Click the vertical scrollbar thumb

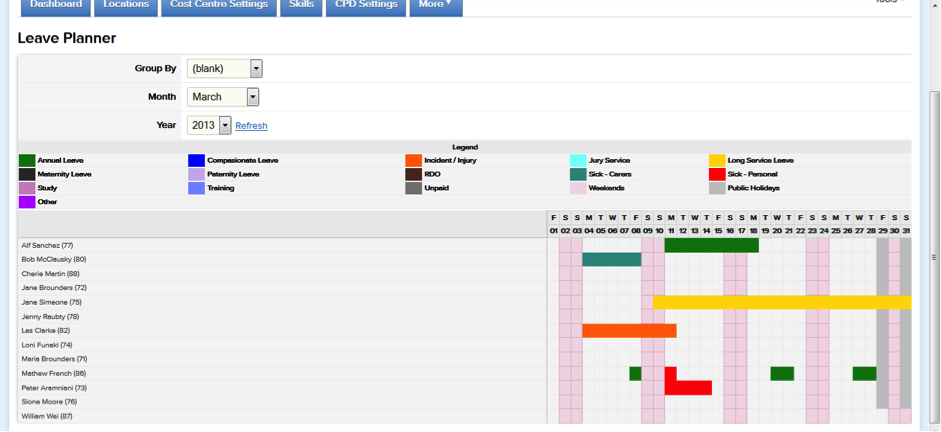pos(934,258)
